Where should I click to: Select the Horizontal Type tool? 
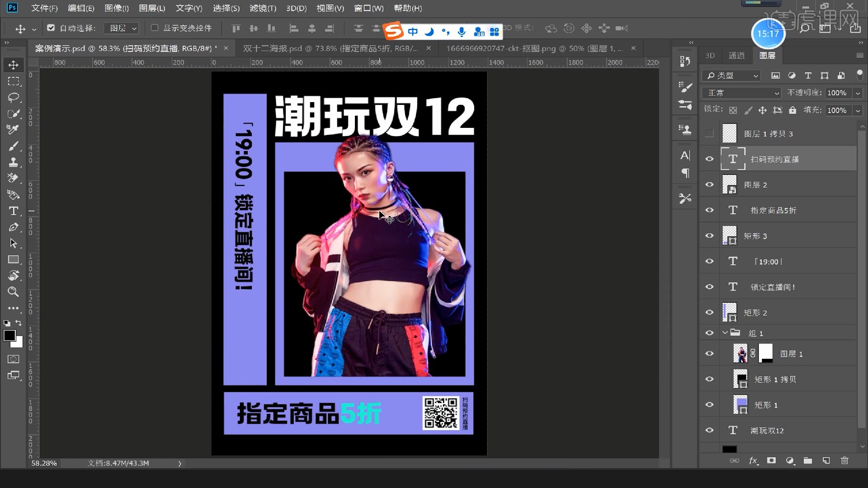[13, 211]
